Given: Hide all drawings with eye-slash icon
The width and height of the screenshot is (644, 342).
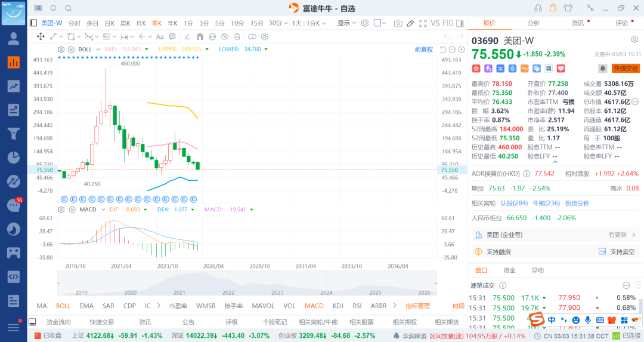Looking at the screenshot, I should point(224,36).
